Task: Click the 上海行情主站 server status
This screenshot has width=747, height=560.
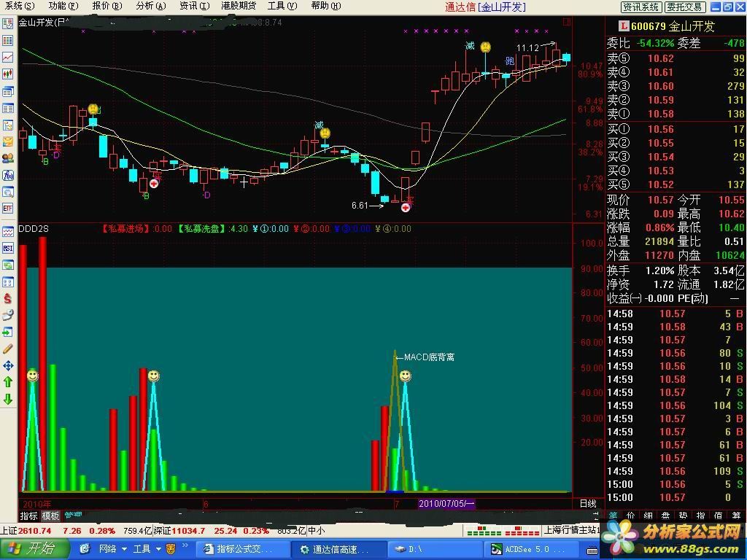Action: (570, 530)
